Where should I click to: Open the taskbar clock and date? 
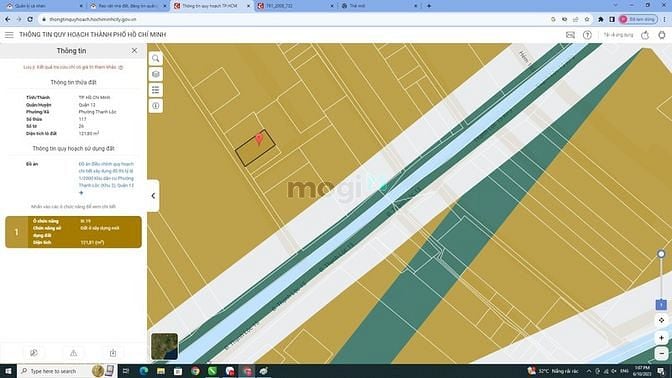(x=642, y=371)
